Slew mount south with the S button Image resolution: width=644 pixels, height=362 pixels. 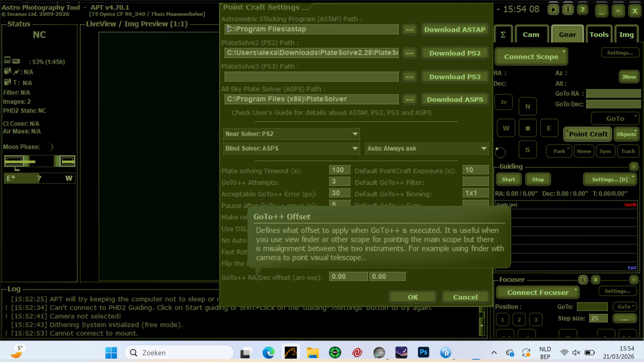[528, 150]
